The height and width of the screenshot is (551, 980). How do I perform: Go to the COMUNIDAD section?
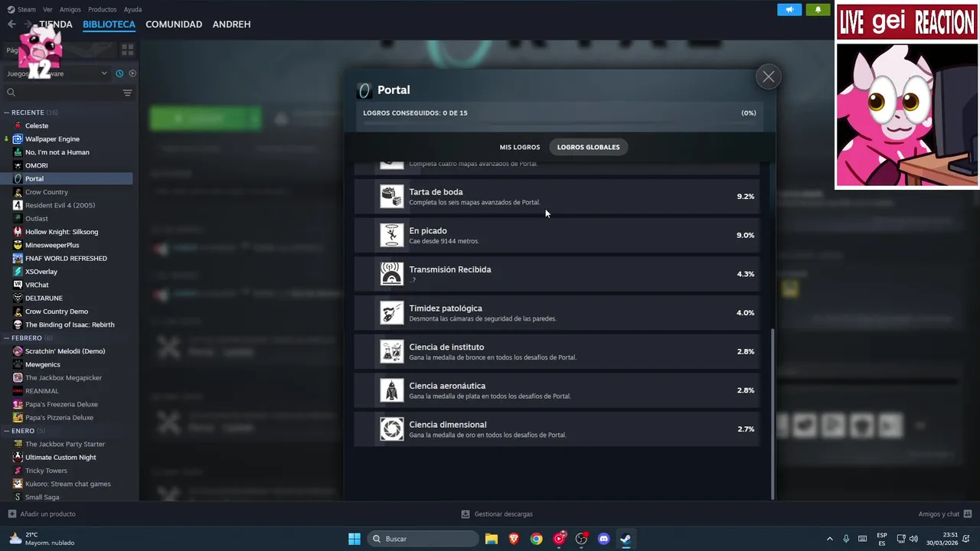pyautogui.click(x=174, y=24)
